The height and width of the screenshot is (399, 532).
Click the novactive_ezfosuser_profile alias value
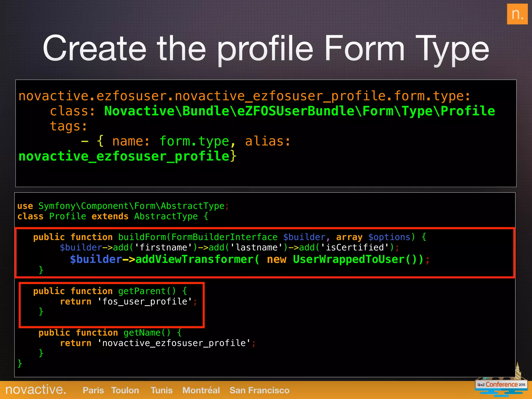124,156
